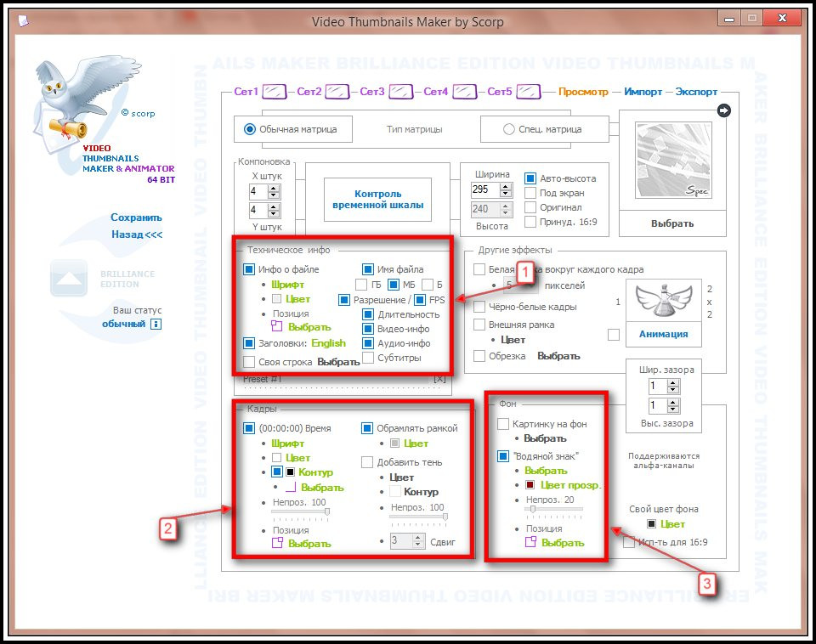816x644 pixels.
Task: Decrease the Ширина width spinner value
Action: point(505,193)
